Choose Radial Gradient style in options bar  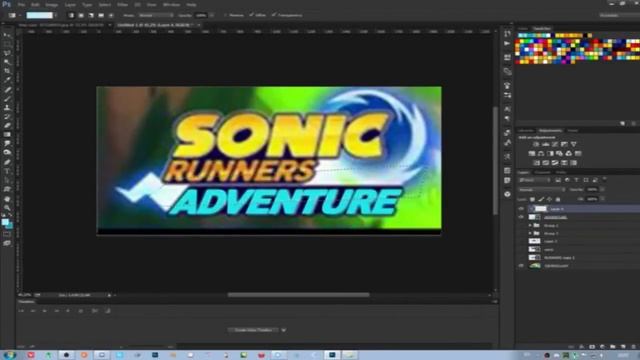click(x=81, y=16)
